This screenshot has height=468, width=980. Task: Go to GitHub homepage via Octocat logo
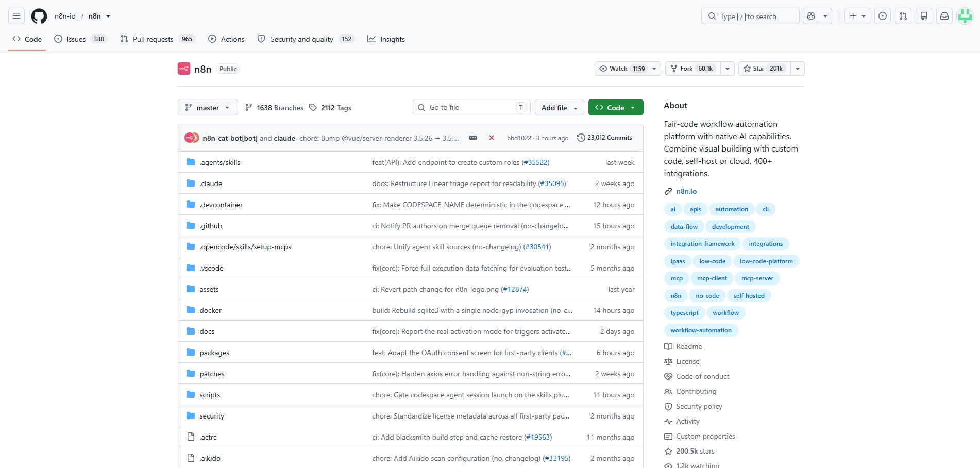coord(39,16)
